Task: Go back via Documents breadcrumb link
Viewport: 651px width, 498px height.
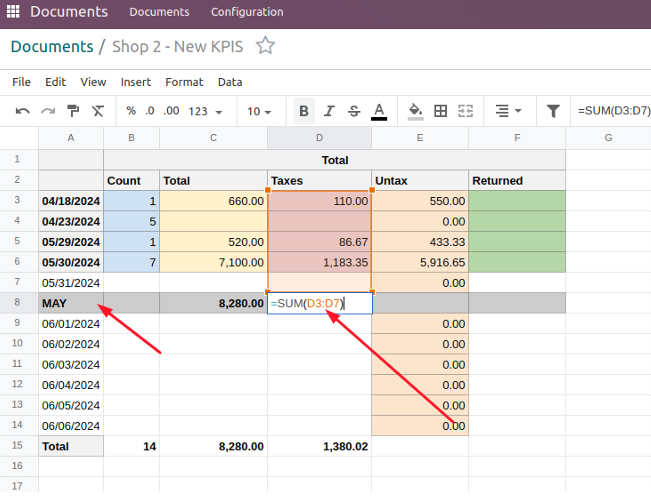Action: point(52,46)
